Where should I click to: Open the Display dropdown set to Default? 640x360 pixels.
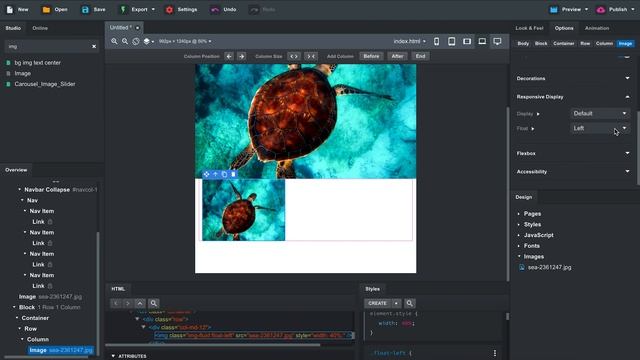point(600,113)
